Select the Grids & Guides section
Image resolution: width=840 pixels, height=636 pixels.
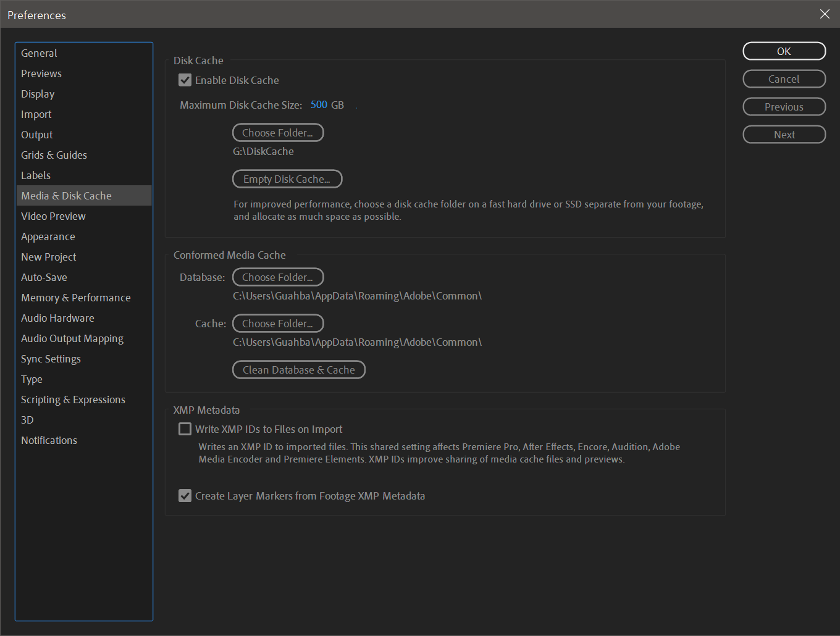54,154
